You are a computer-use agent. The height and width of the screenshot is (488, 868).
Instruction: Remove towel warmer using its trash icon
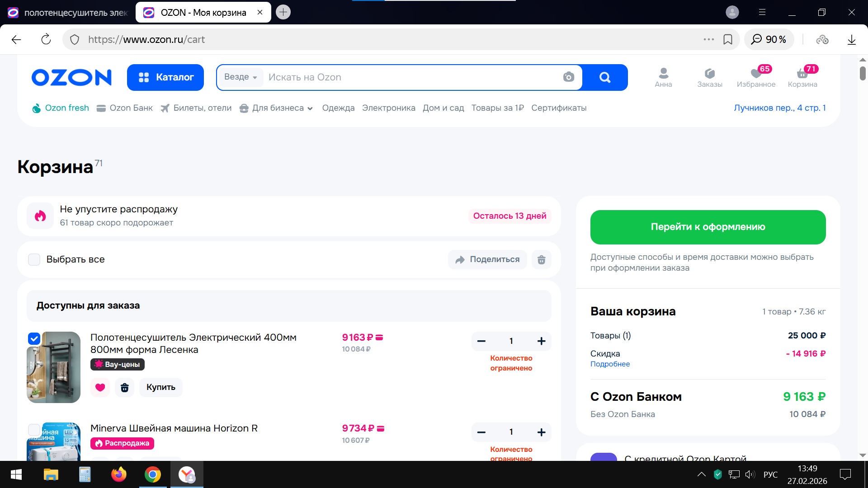click(124, 387)
